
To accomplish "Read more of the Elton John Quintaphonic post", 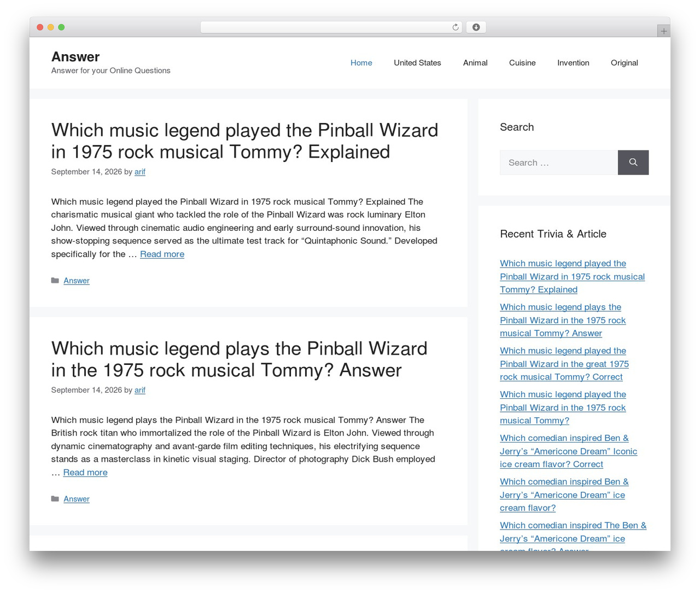I will point(162,254).
